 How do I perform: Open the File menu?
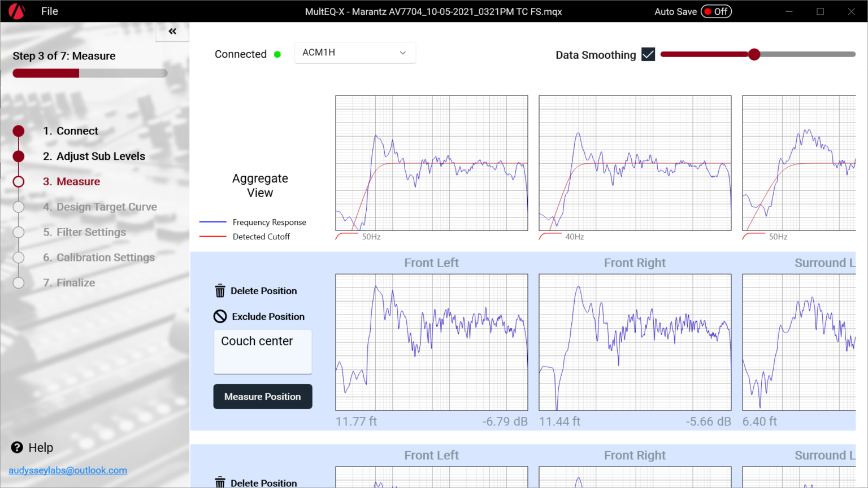(x=49, y=11)
